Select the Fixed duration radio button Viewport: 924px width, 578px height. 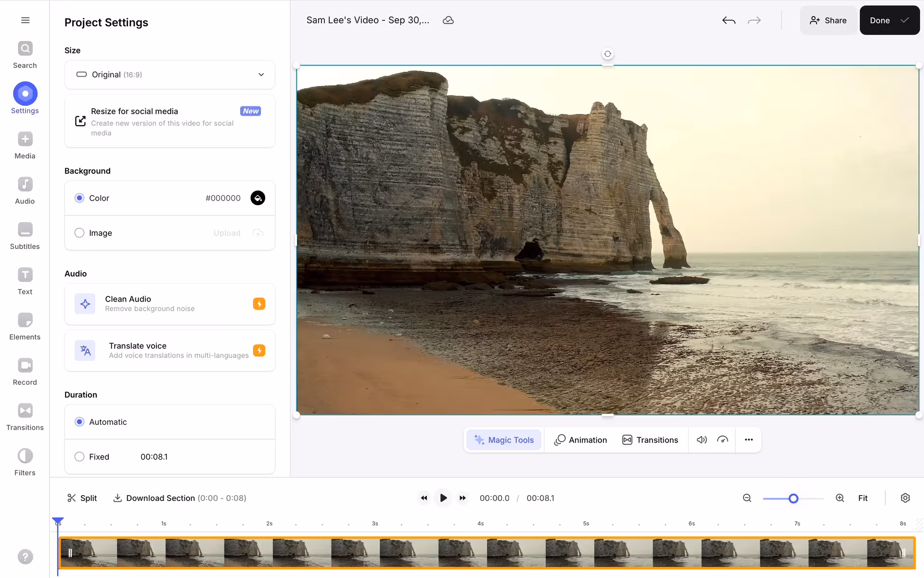79,457
